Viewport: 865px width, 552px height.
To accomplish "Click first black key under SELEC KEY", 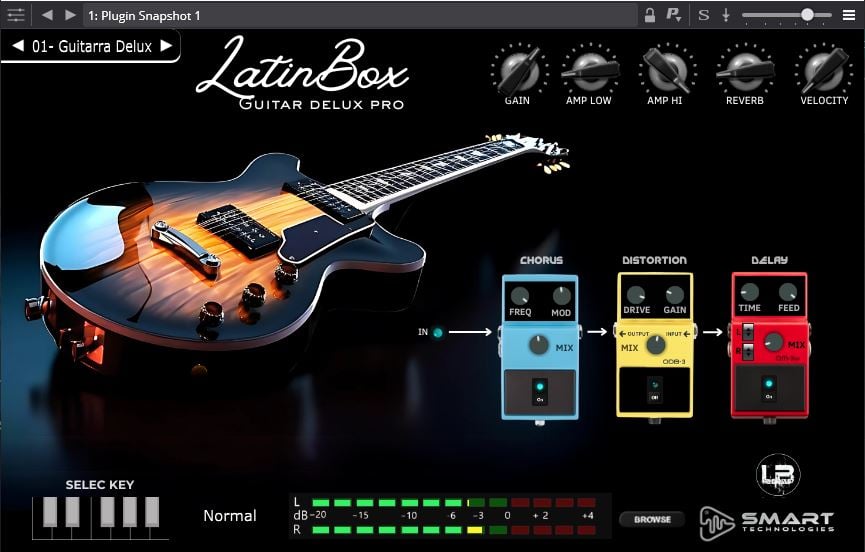I will (x=50, y=512).
